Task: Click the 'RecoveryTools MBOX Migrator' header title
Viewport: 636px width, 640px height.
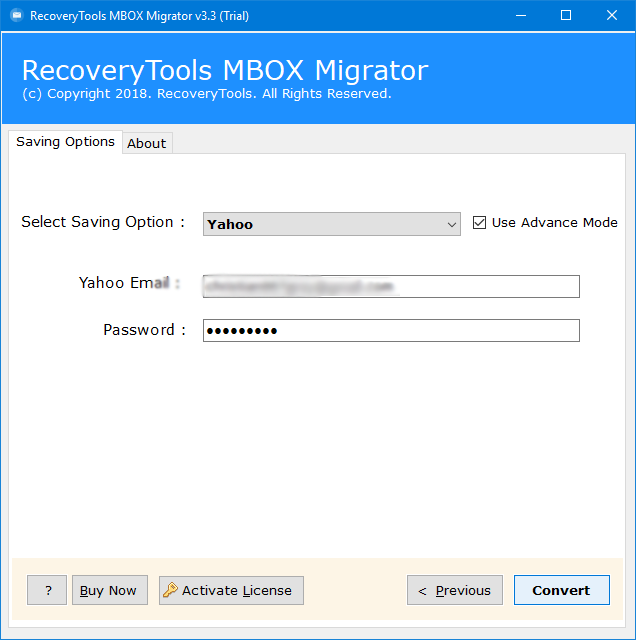Action: pyautogui.click(x=225, y=70)
